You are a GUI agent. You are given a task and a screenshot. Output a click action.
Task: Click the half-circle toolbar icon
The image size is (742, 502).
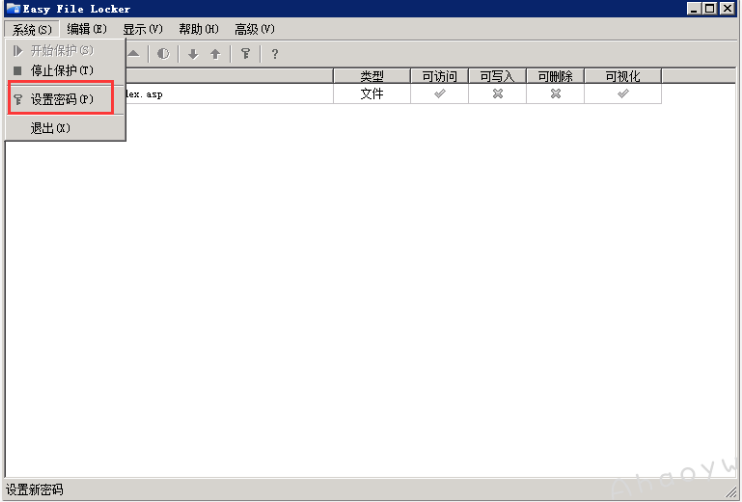163,54
